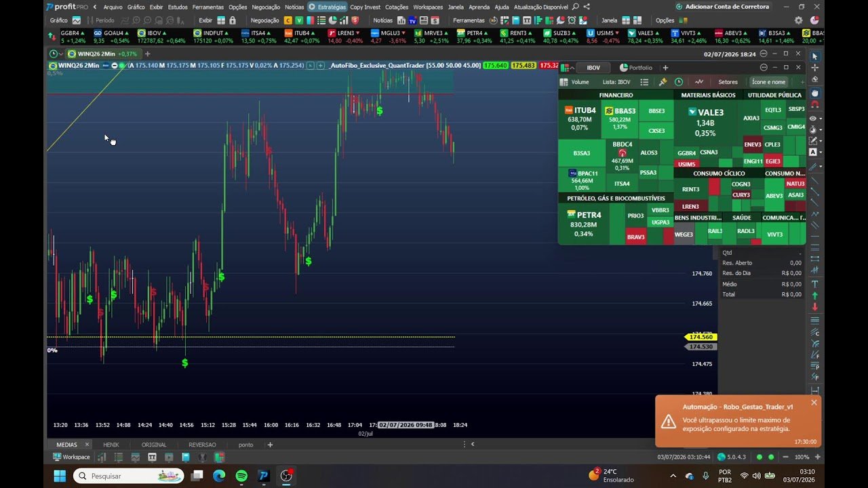This screenshot has width=868, height=488.
Task: Open the Ajuda menu
Action: pos(502,7)
